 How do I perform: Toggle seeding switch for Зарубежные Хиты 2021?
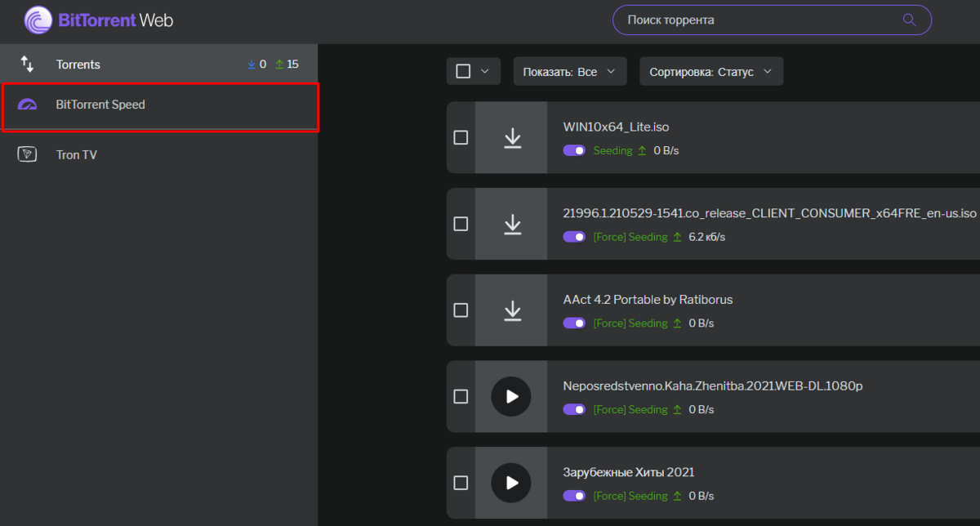pyautogui.click(x=574, y=496)
